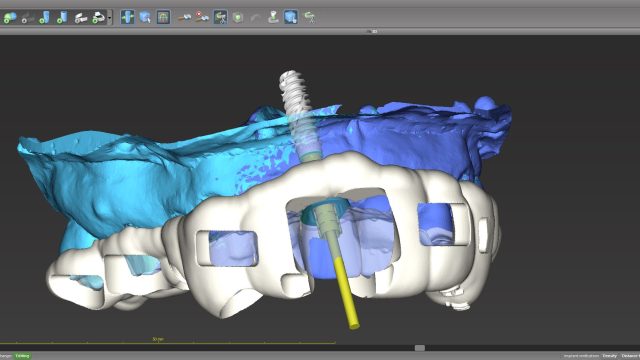Select the highlighted blue cube icon
The image size is (640, 360).
click(x=291, y=17)
